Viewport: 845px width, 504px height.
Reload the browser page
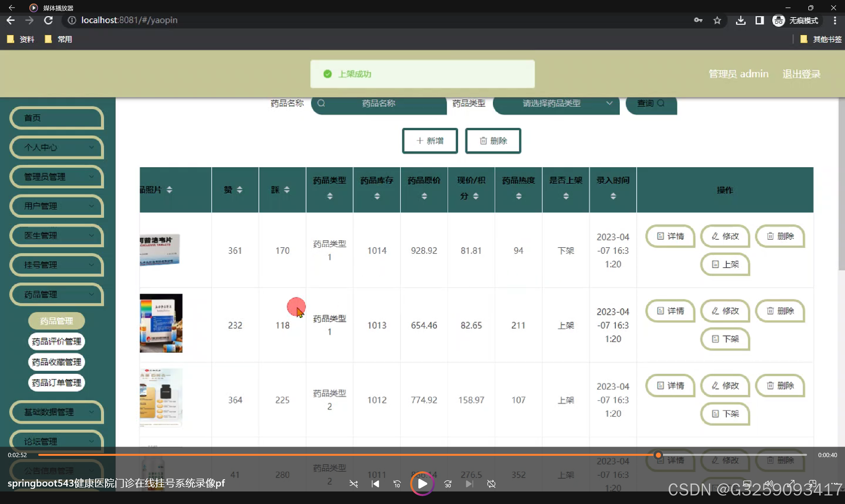point(48,20)
